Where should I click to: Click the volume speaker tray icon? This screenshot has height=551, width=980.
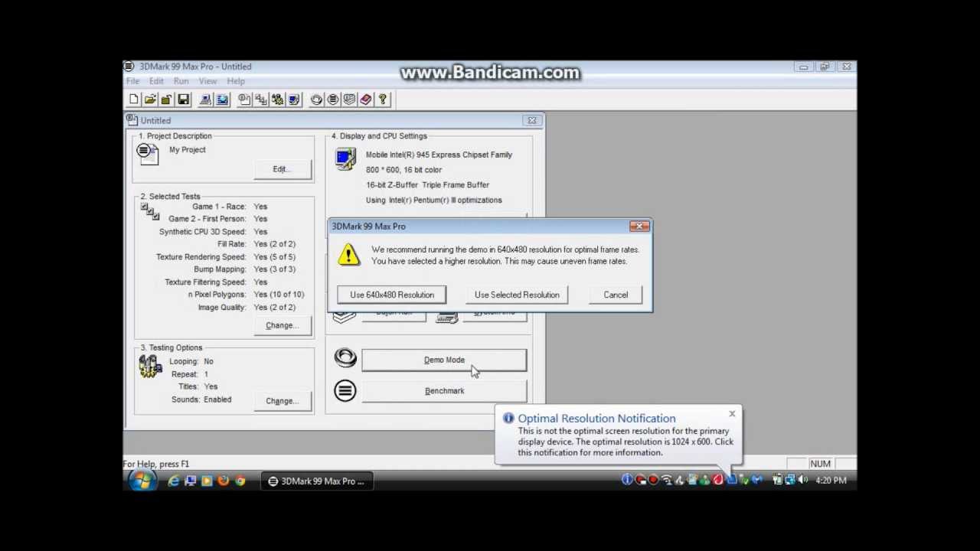(x=802, y=480)
